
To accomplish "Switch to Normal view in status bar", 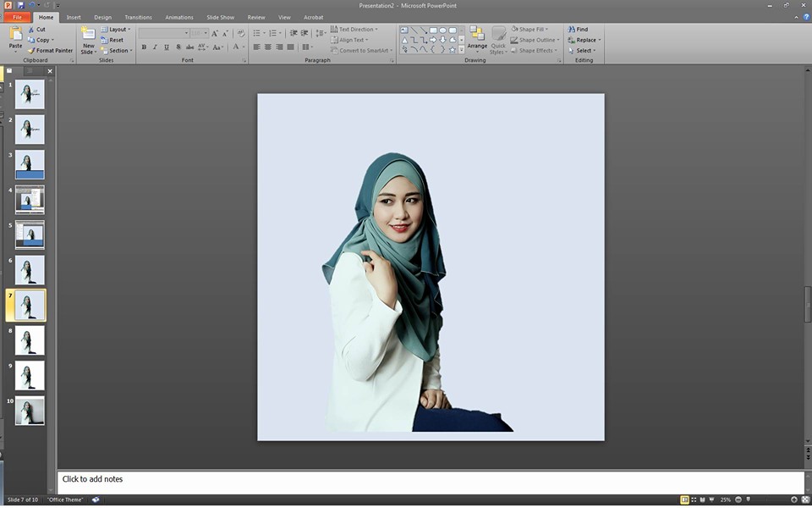I will [684, 500].
